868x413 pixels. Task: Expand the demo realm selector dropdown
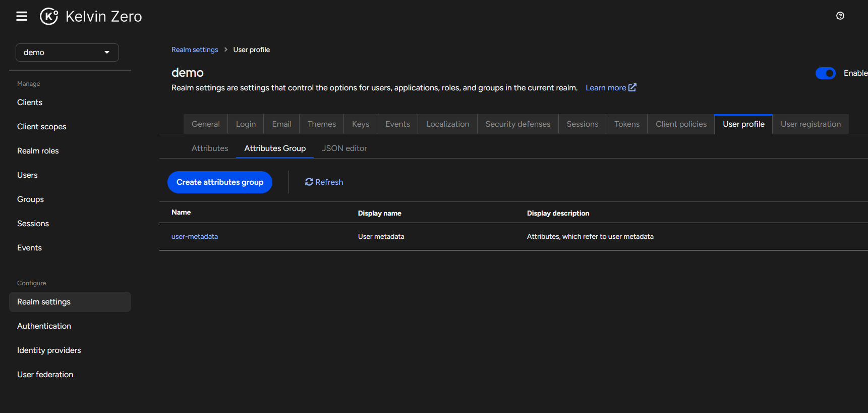tap(67, 53)
